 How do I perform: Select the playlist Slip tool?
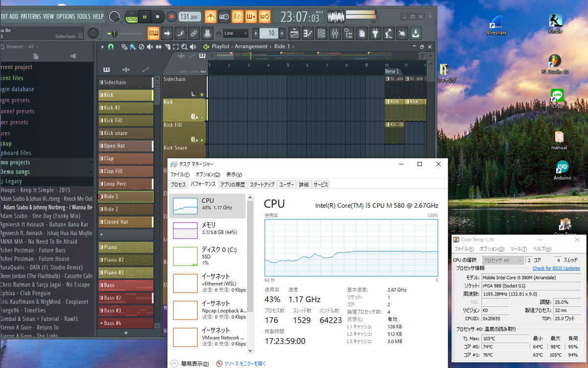tap(158, 47)
